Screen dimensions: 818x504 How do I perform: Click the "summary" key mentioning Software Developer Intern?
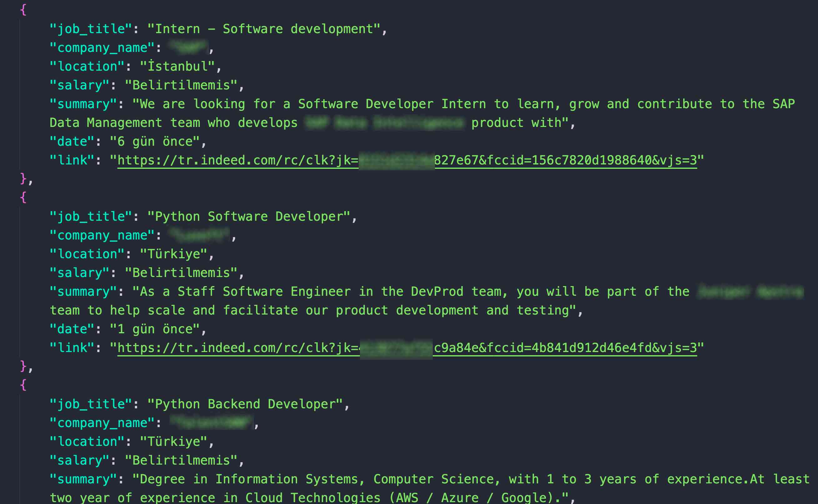tap(83, 104)
